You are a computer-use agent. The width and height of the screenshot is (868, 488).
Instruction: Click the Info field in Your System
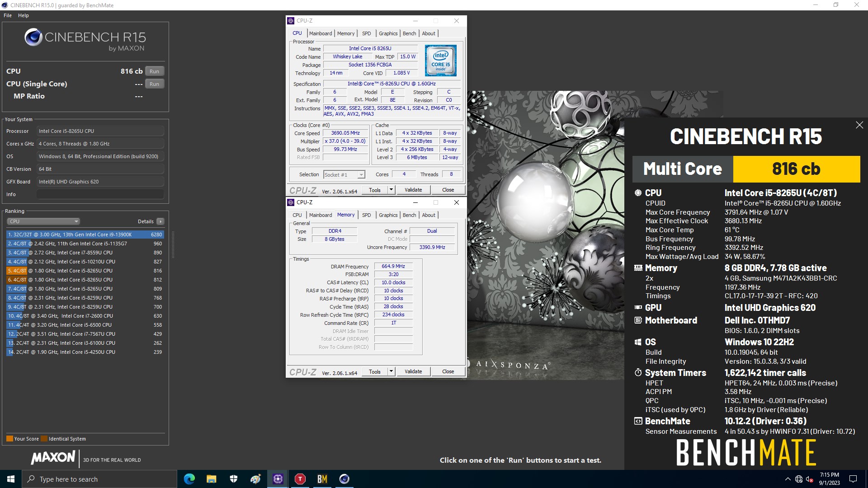100,194
